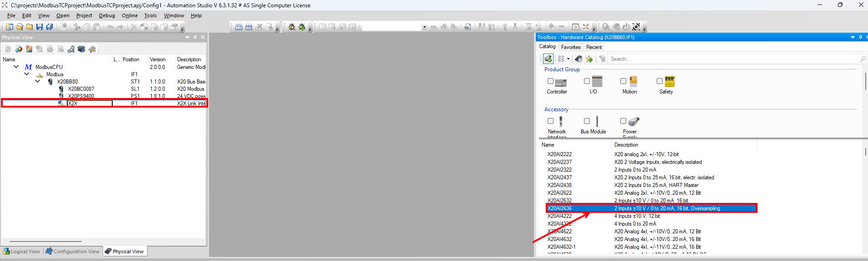868x261 pixels.
Task: Pin the Physical View panel
Action: pyautogui.click(x=195, y=37)
